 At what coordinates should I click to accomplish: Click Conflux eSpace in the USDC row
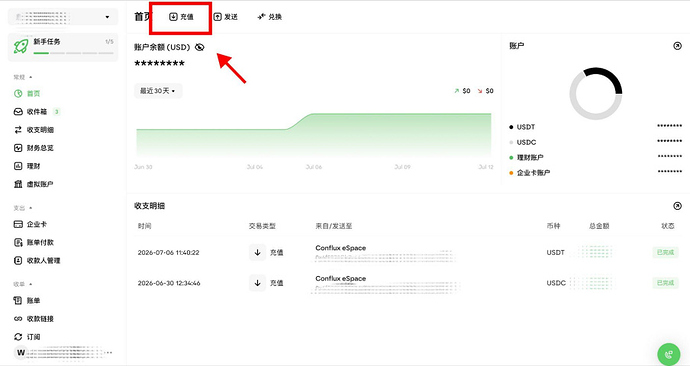point(341,278)
